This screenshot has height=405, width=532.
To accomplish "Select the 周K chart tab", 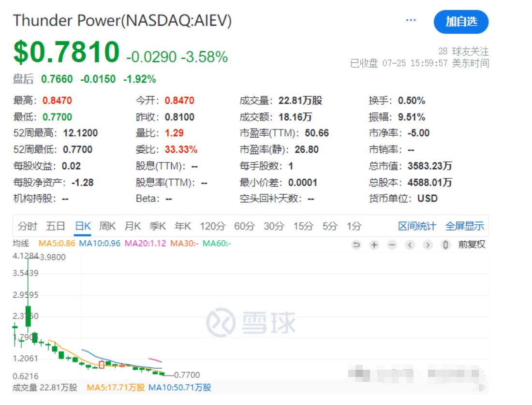I will pyautogui.click(x=107, y=226).
